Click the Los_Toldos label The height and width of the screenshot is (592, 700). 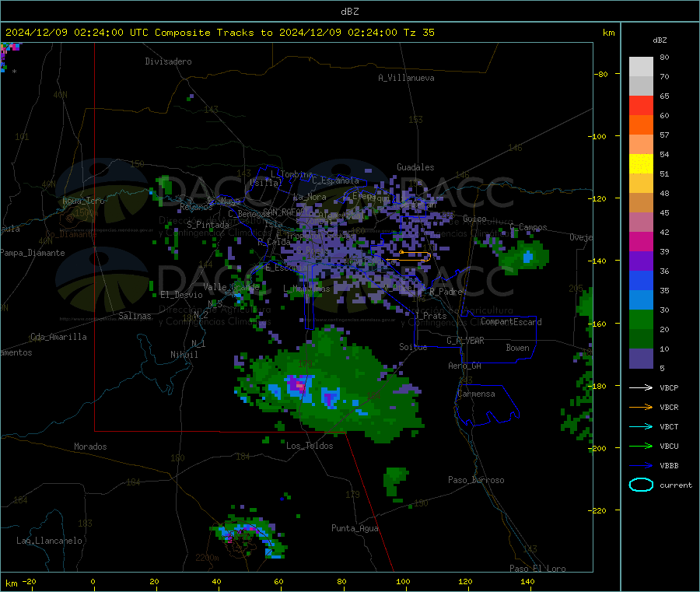310,446
